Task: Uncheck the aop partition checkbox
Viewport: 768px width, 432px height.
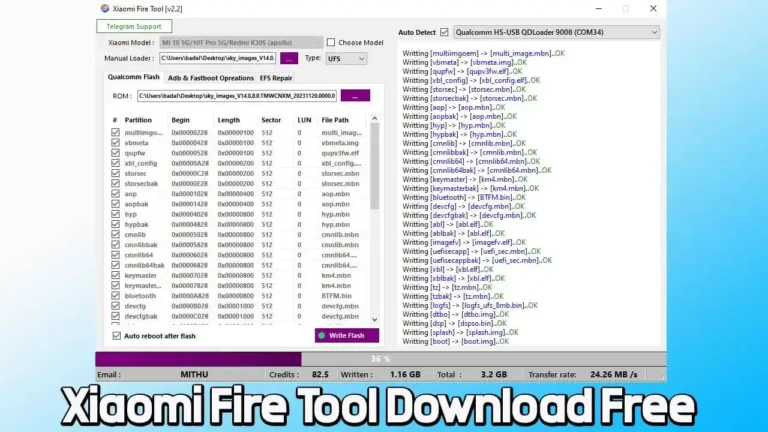Action: [115, 193]
